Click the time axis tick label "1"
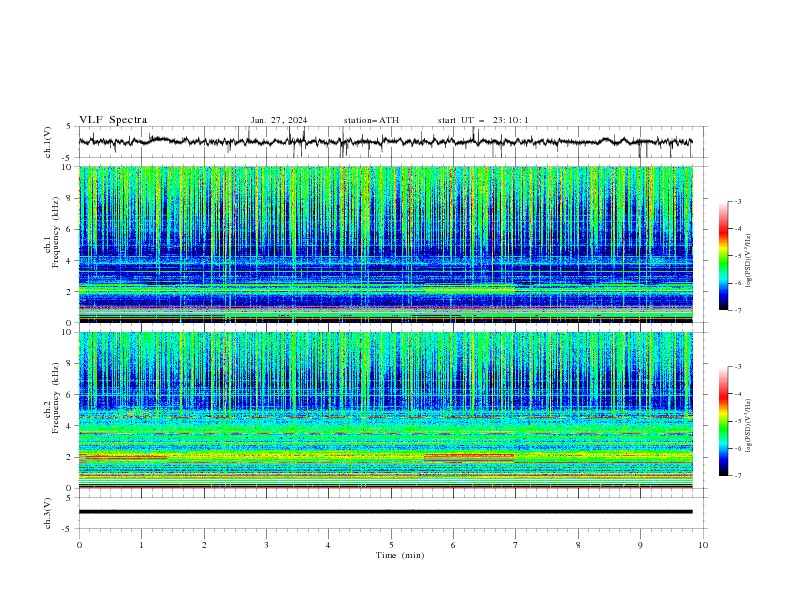This screenshot has height=612, width=792. pyautogui.click(x=141, y=545)
